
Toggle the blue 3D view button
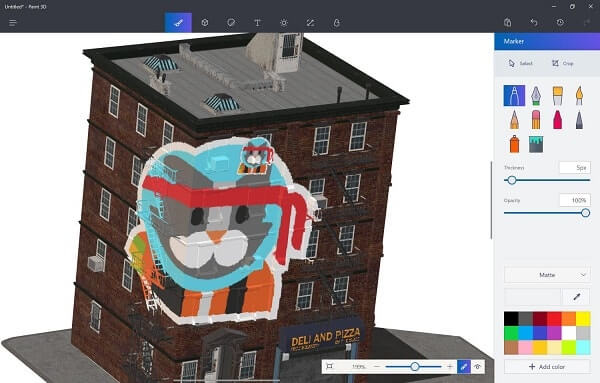[464, 367]
